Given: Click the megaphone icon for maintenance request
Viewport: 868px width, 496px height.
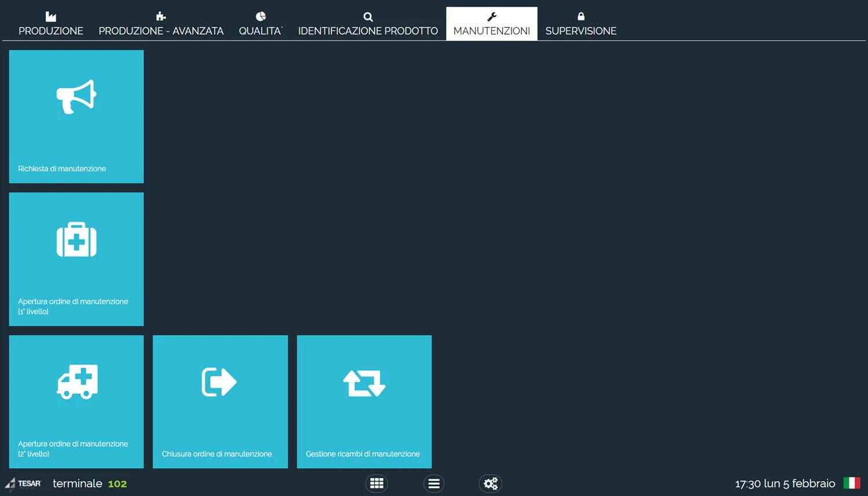Looking at the screenshot, I should click(76, 97).
